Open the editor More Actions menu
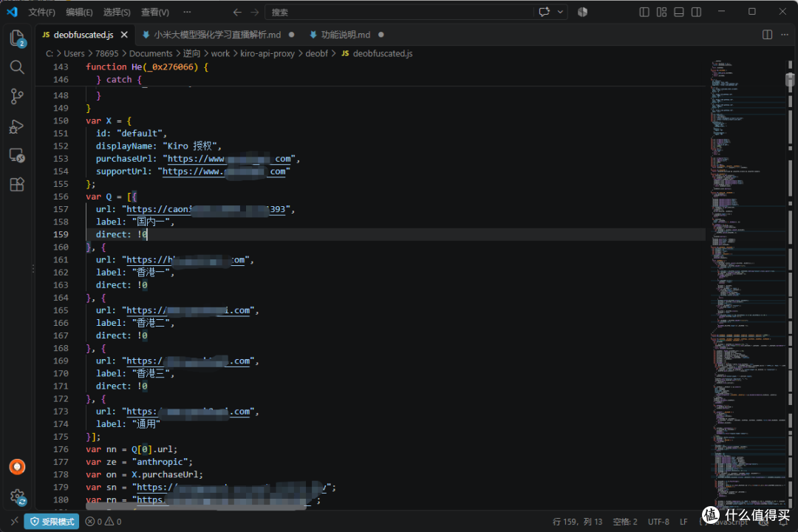Screen dimensions: 798x532 pyautogui.click(x=784, y=35)
